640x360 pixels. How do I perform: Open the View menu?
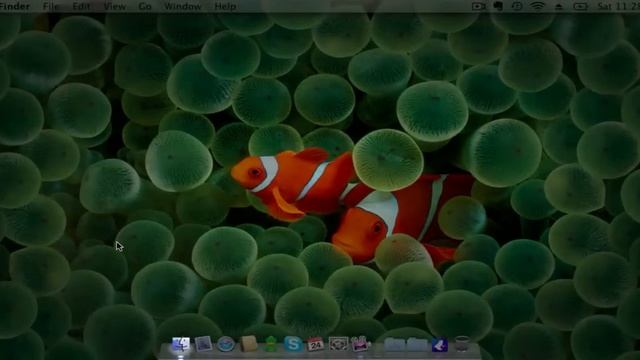115,6
